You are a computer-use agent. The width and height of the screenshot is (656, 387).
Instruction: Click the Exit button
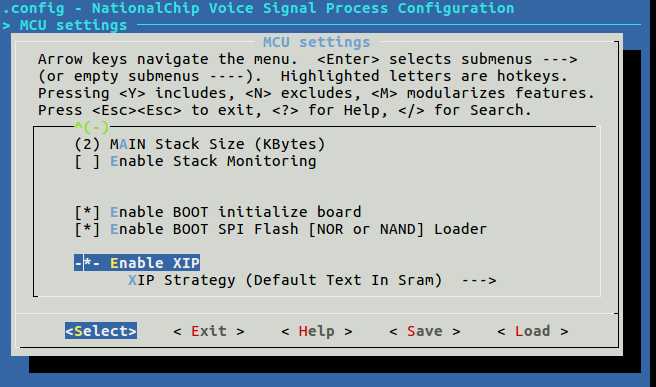(209, 331)
